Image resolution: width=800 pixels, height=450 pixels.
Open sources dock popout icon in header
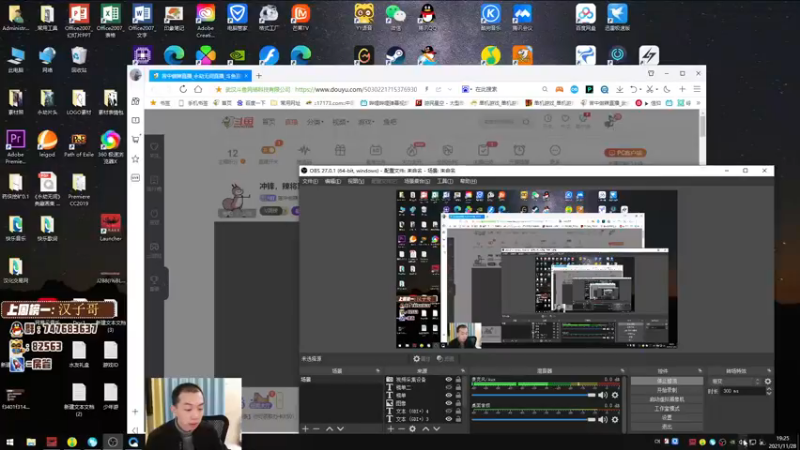tap(463, 371)
